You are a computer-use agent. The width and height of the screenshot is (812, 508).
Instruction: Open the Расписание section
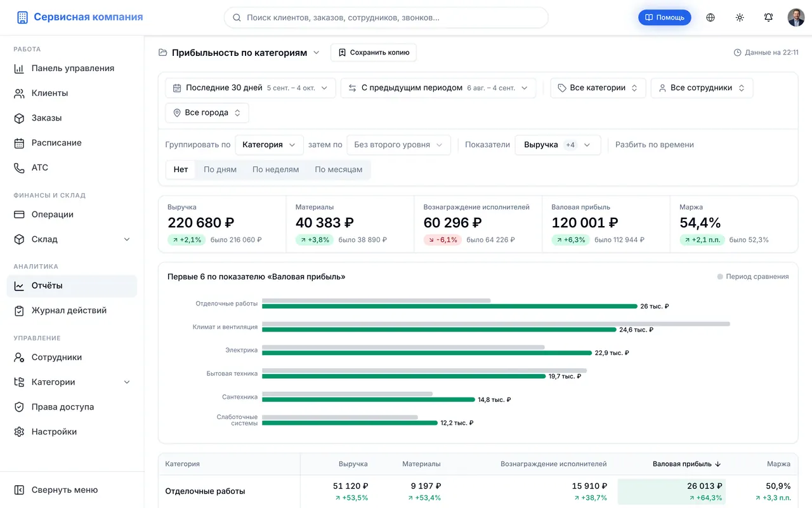(x=72, y=143)
